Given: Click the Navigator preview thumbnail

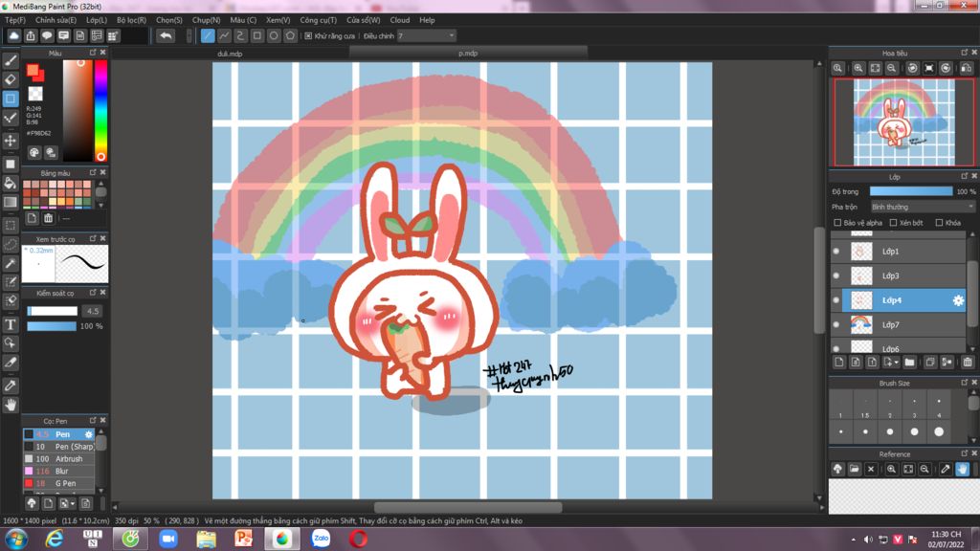Looking at the screenshot, I should tap(904, 122).
